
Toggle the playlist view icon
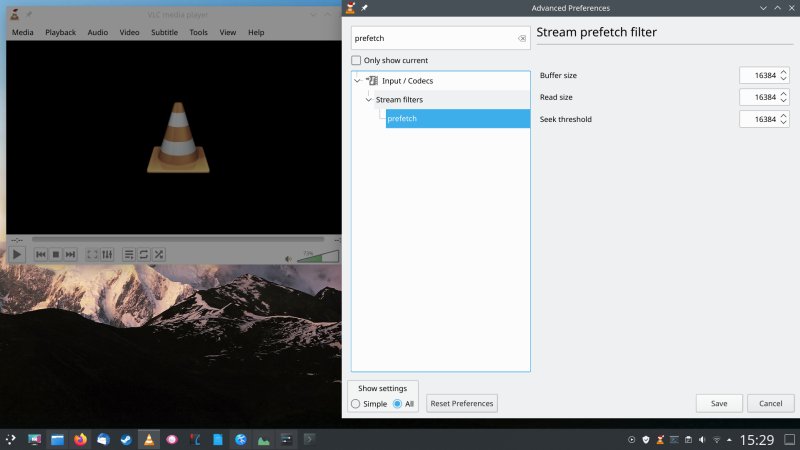click(129, 255)
